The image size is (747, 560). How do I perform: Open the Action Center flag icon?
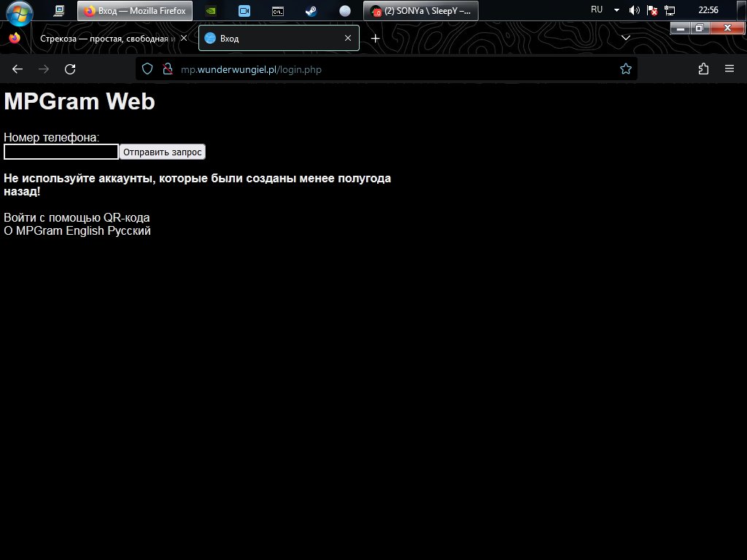coord(652,10)
